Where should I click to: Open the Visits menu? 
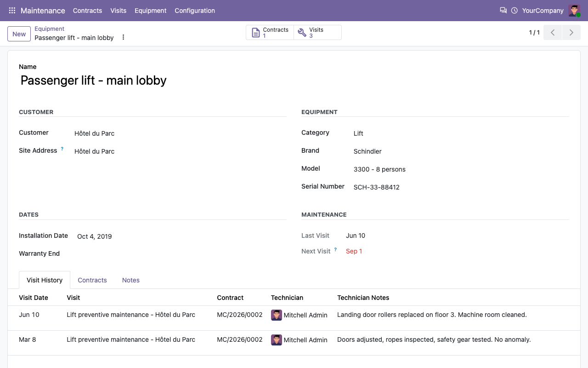[118, 11]
